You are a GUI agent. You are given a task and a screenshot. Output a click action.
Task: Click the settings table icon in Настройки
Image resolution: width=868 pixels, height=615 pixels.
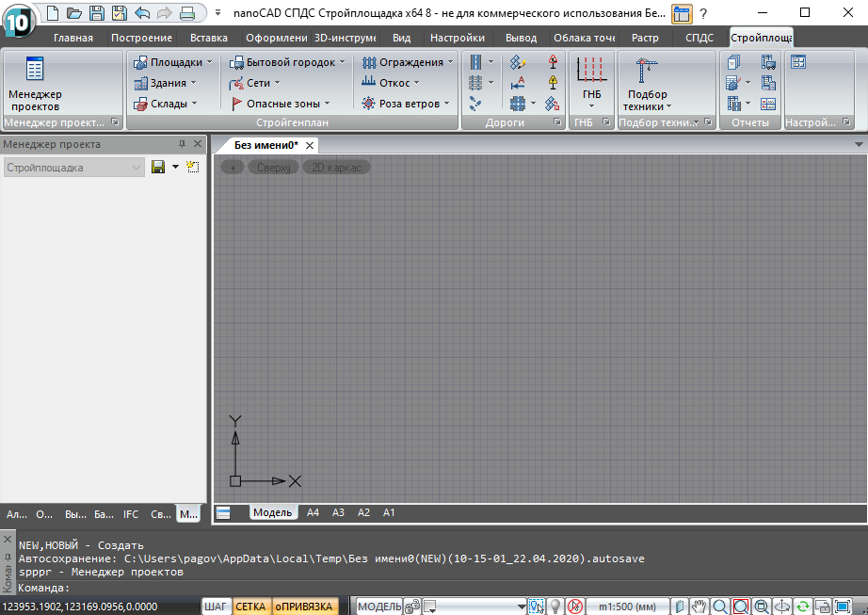click(x=798, y=62)
